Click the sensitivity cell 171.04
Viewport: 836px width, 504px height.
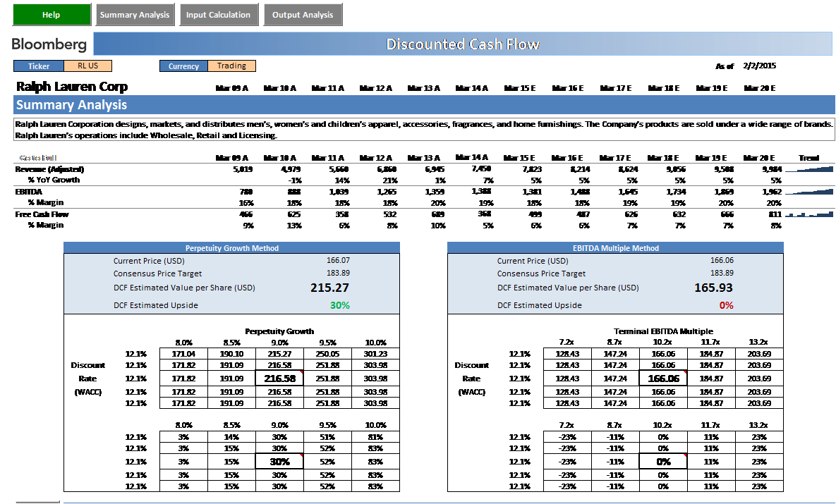(183, 354)
